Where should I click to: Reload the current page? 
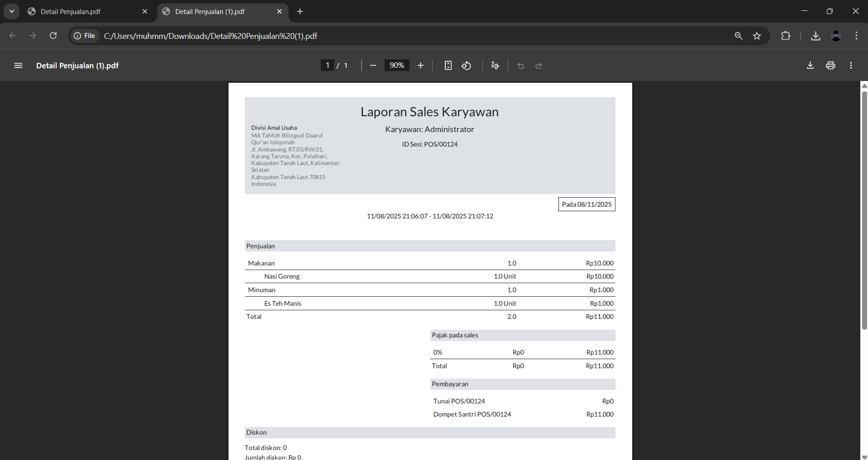point(53,36)
